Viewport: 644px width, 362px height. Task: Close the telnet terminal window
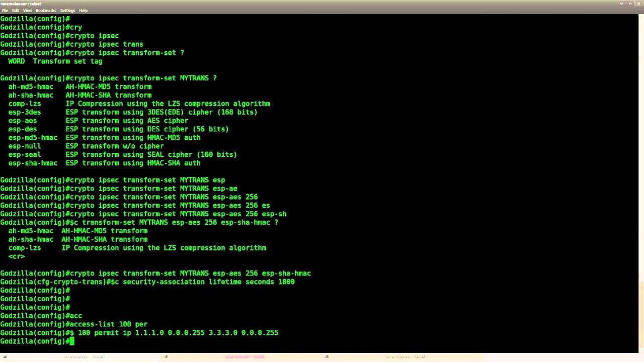coord(639,4)
